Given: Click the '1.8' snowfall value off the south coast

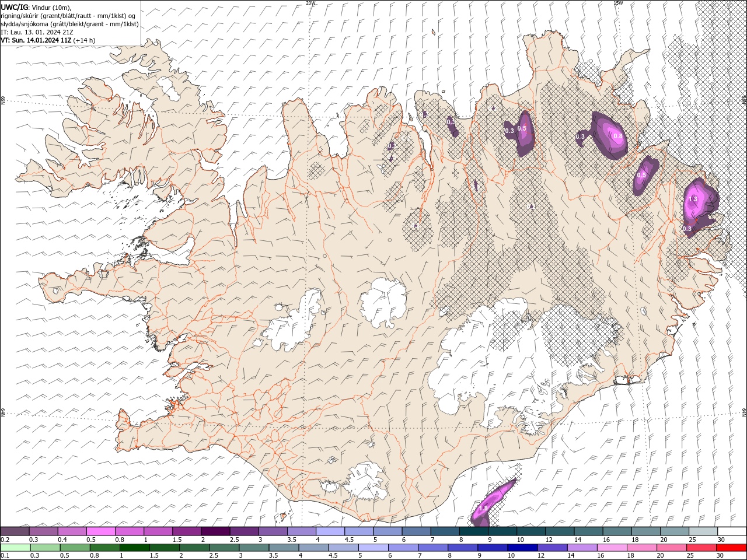Looking at the screenshot, I should 483,509.
